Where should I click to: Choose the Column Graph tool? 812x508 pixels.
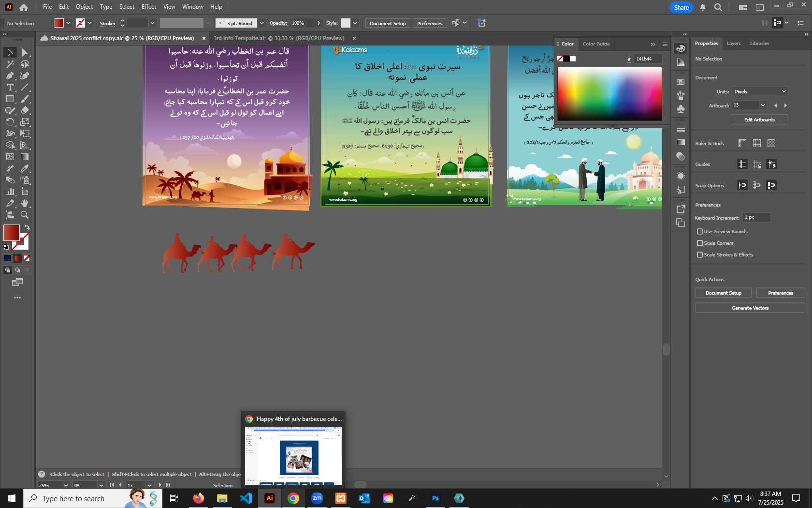point(10,192)
